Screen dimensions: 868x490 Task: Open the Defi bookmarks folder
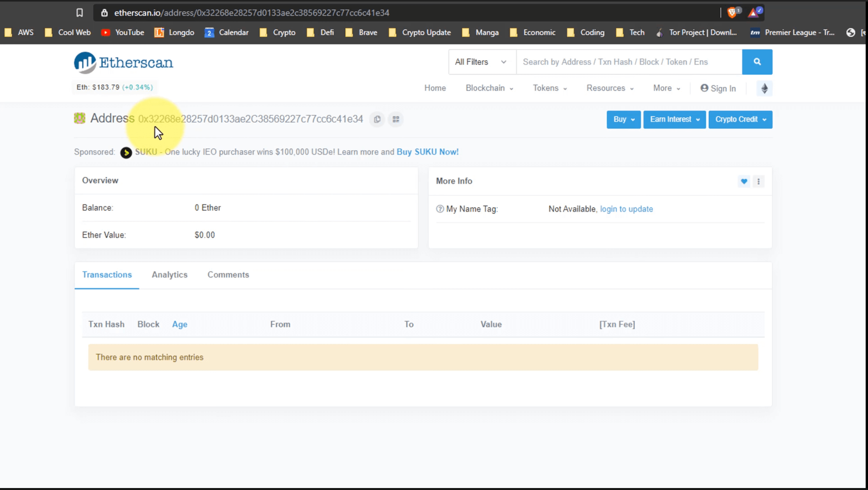(320, 33)
